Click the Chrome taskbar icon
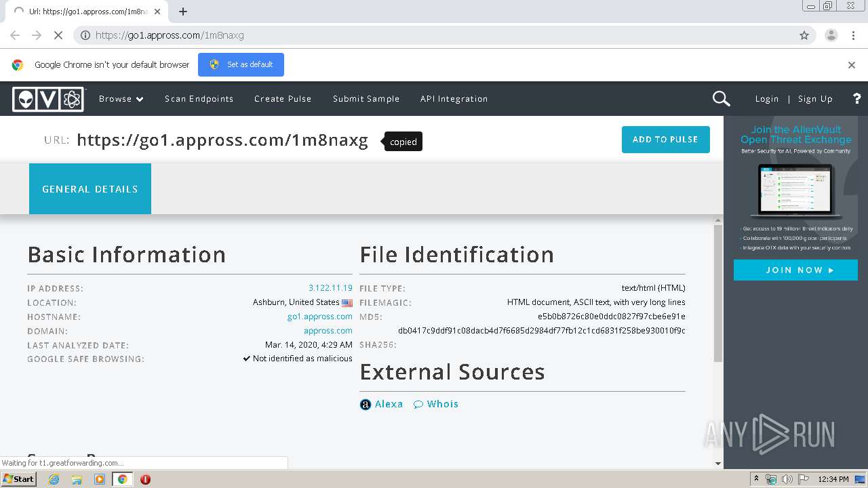The height and width of the screenshot is (488, 868). pos(122,479)
